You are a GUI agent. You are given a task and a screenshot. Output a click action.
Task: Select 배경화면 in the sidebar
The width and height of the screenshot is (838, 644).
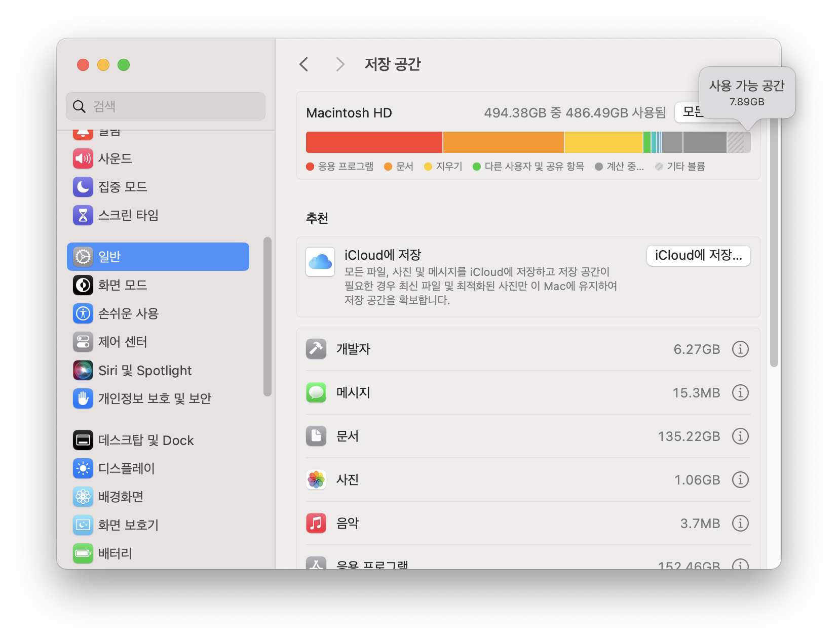point(158,497)
